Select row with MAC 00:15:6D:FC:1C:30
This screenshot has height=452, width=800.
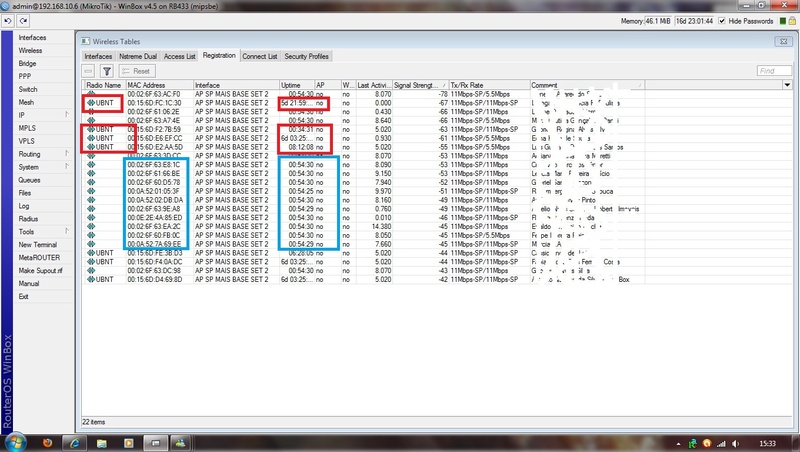pos(364,103)
